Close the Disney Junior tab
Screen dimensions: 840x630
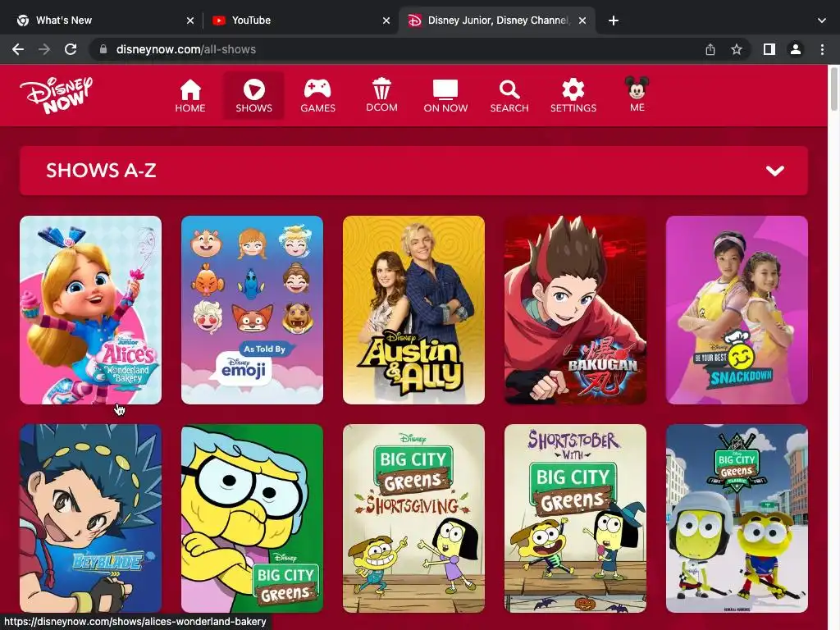(x=582, y=21)
